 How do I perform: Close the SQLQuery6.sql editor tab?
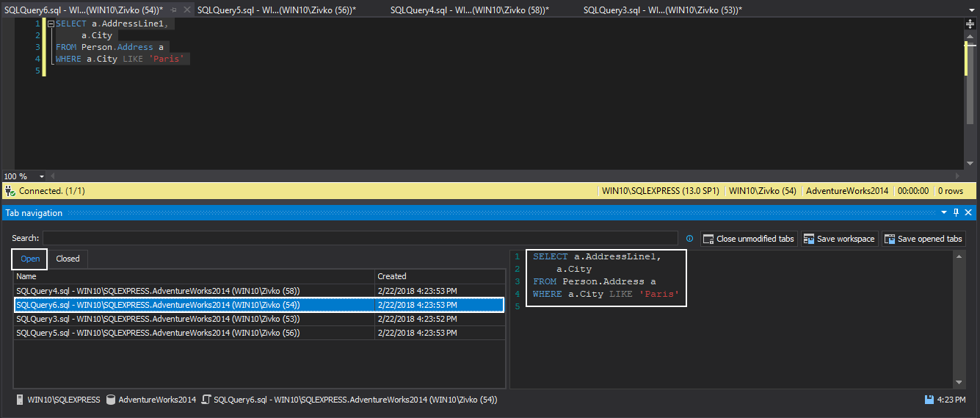coord(187,10)
